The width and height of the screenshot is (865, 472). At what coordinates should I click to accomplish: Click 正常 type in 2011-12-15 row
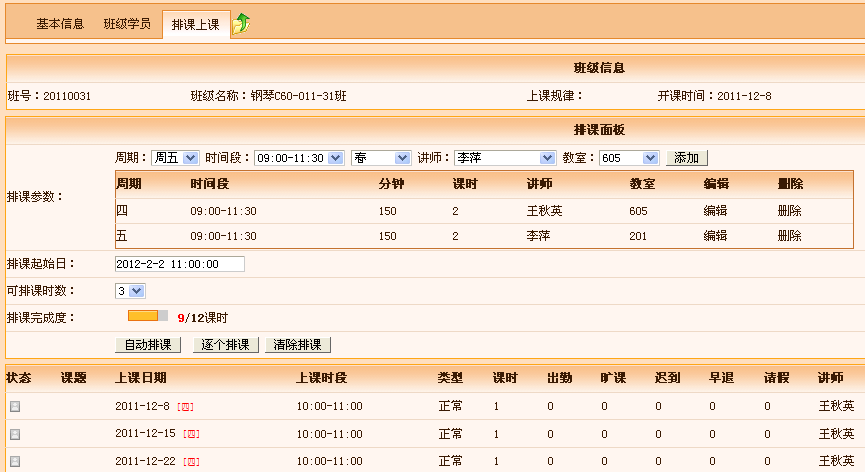pyautogui.click(x=450, y=434)
